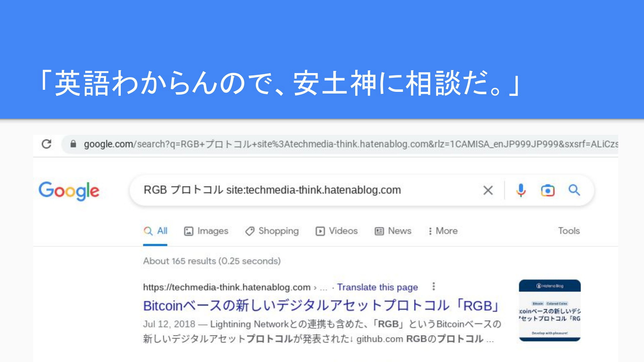This screenshot has width=644, height=362.
Task: Open search by image camera icon
Action: coord(548,190)
